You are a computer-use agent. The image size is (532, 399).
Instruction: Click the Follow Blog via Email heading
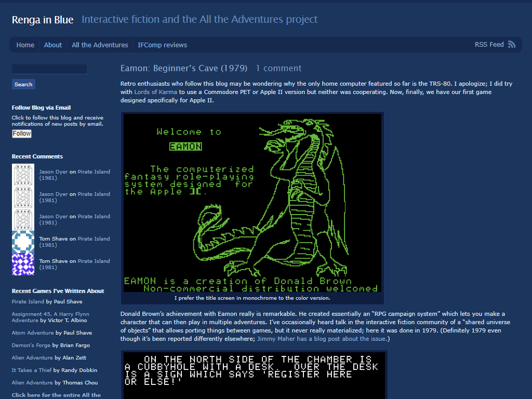[x=41, y=108]
